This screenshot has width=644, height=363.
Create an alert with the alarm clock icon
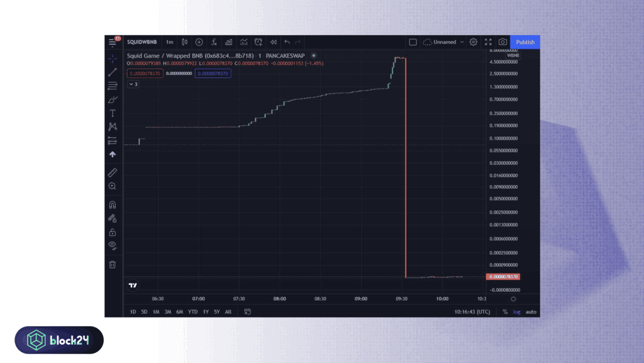pyautogui.click(x=258, y=42)
